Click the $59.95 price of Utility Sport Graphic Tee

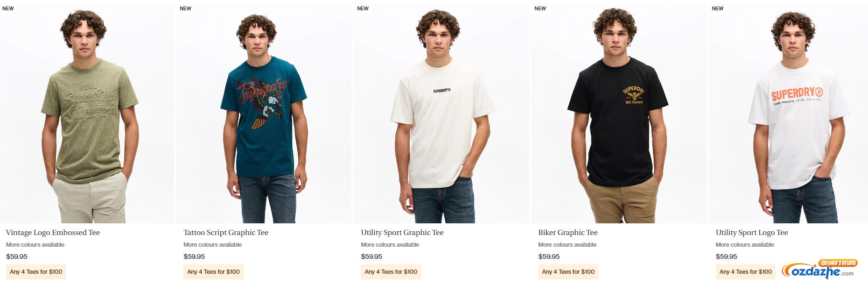coord(371,256)
